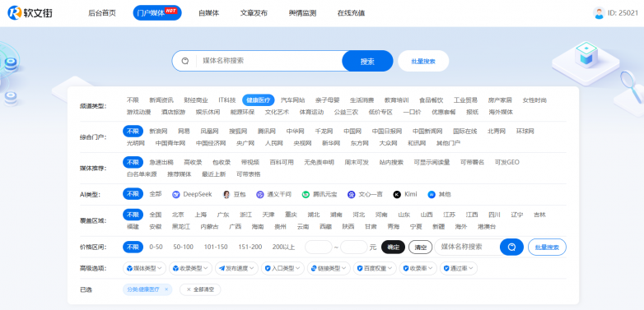Select the 腾讯元宝 AI type
Viewport: 644px width, 310px height.
click(320, 194)
